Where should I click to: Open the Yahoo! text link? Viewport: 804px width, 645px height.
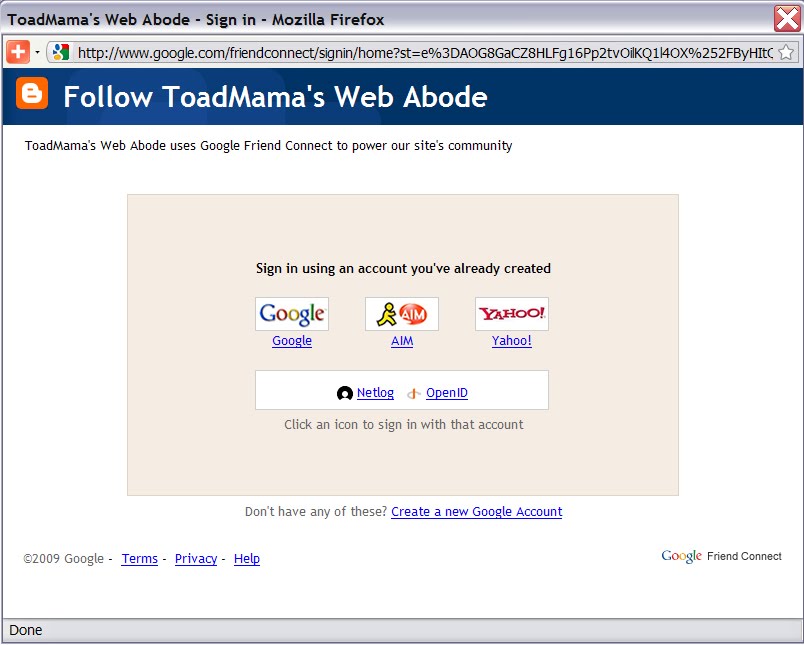pos(512,341)
